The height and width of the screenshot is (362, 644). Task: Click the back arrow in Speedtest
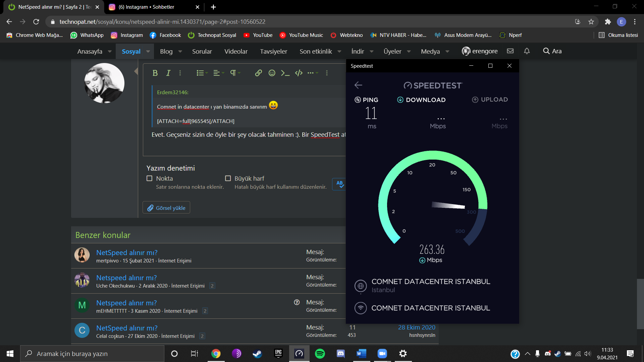pyautogui.click(x=358, y=85)
